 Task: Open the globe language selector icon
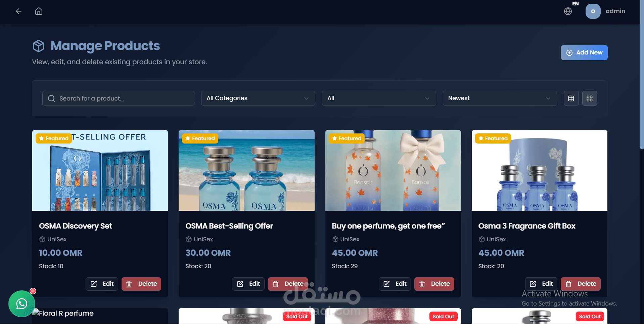pos(568,11)
